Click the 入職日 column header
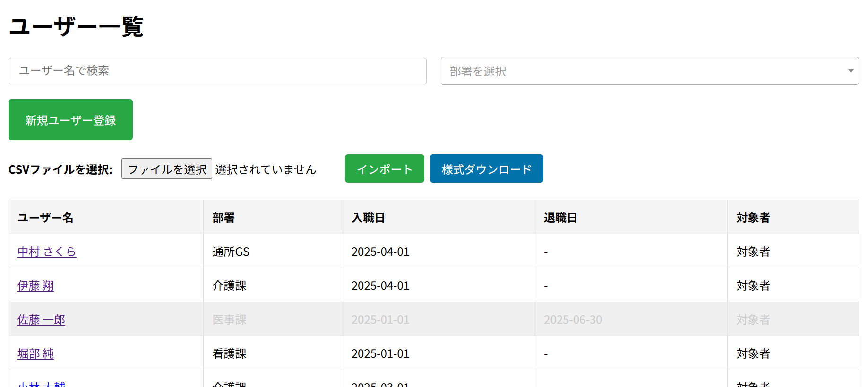The height and width of the screenshot is (387, 868). [368, 218]
